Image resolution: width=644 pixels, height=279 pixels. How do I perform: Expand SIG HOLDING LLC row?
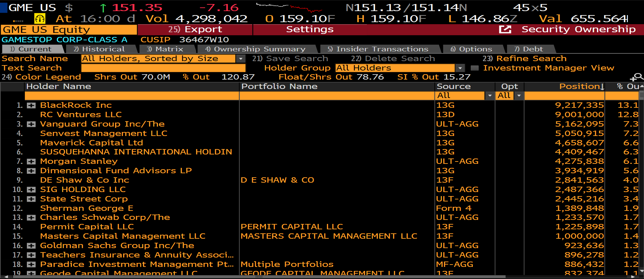31,190
